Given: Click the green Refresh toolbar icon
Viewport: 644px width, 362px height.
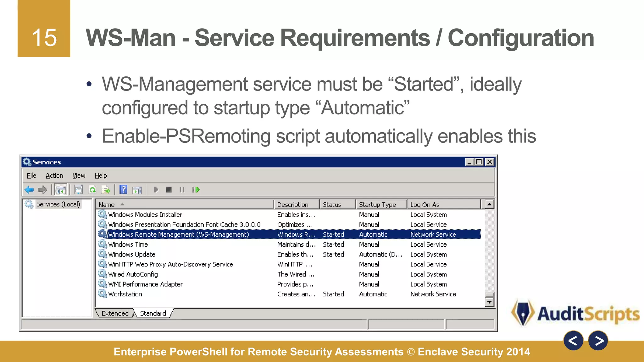Looking at the screenshot, I should (92, 190).
